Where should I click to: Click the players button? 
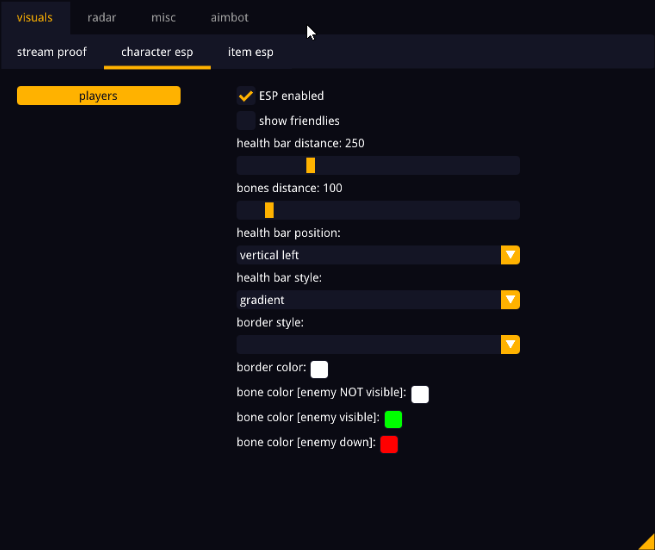99,96
